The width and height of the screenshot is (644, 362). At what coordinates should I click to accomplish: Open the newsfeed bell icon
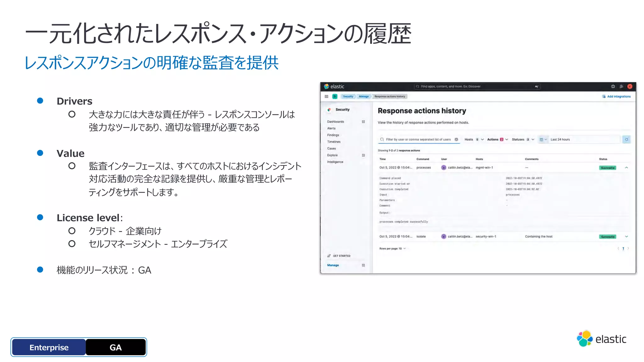(x=621, y=86)
